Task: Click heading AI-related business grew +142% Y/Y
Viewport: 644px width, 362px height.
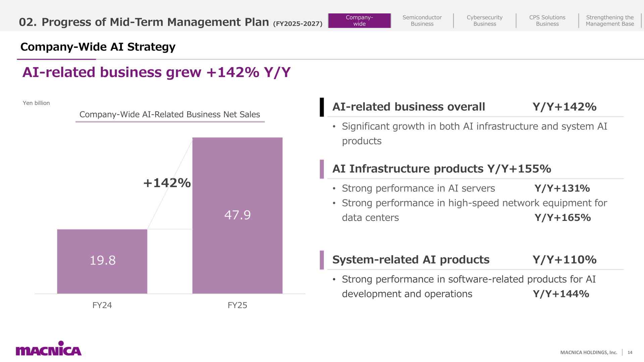Action: pos(156,72)
